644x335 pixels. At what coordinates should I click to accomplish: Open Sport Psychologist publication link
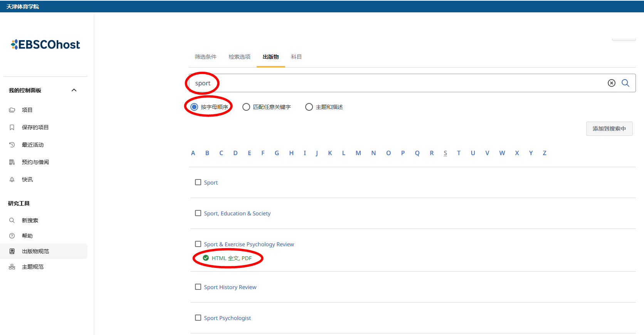click(227, 318)
